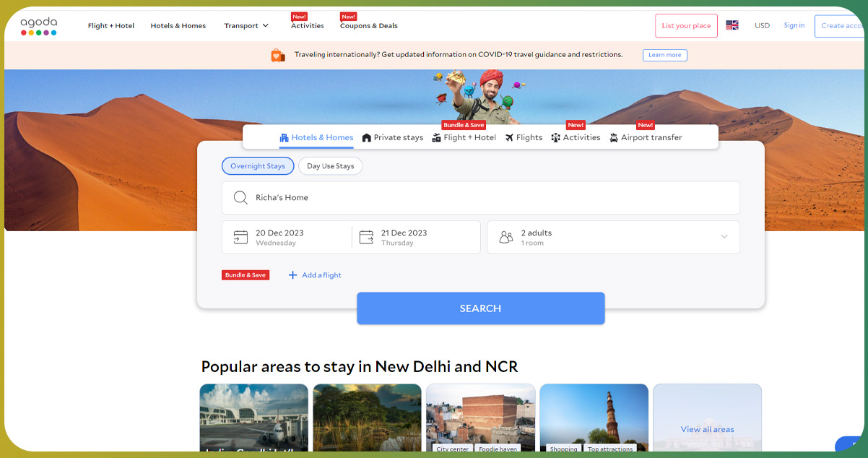Click the SEARCH button
The width and height of the screenshot is (868, 458).
(x=481, y=308)
